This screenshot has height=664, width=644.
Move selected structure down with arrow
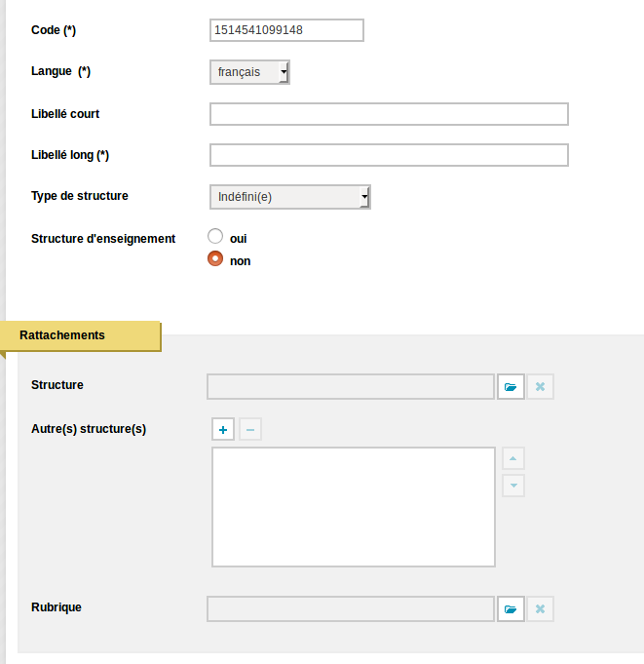(513, 486)
